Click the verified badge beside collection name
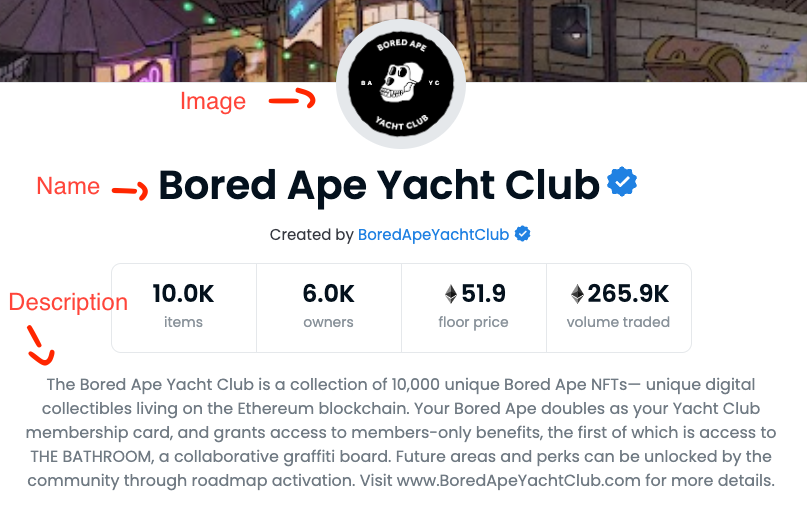Image resolution: width=807 pixels, height=510 pixels. (x=622, y=182)
